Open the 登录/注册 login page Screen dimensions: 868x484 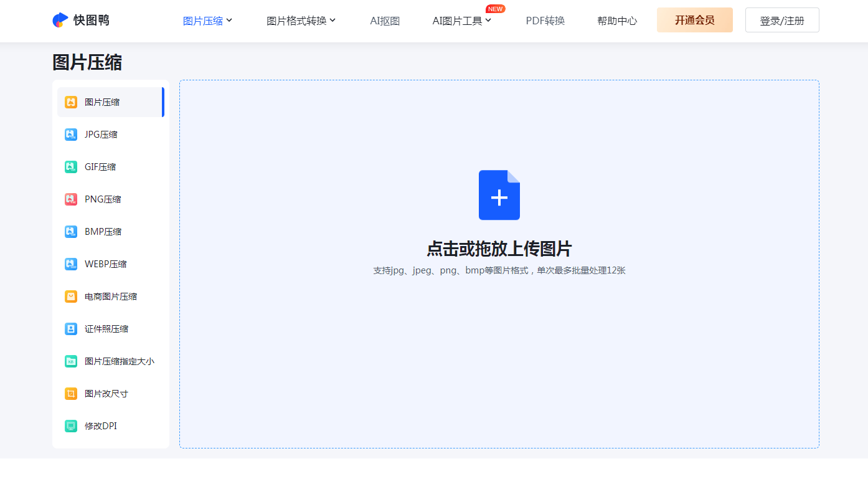pyautogui.click(x=781, y=19)
